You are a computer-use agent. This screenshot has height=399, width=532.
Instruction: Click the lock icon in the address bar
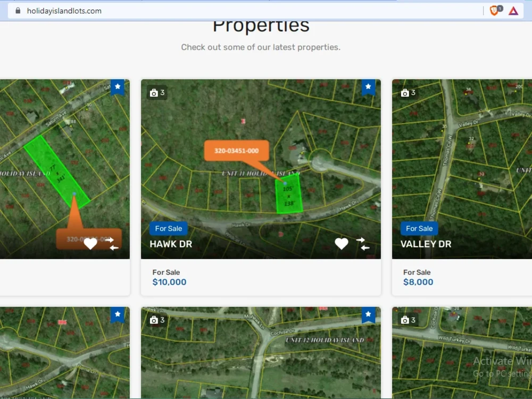tap(18, 10)
